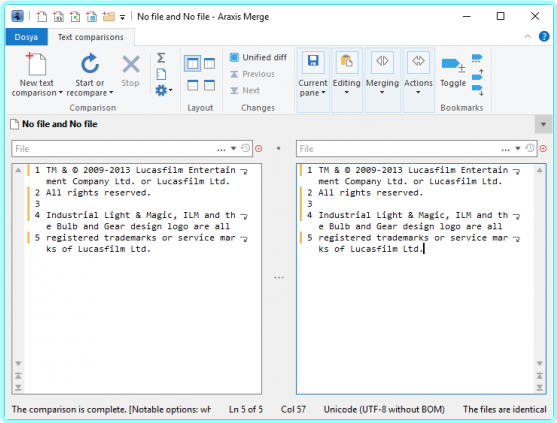Click the left pane red target icon
557x423 pixels.
pyautogui.click(x=259, y=148)
